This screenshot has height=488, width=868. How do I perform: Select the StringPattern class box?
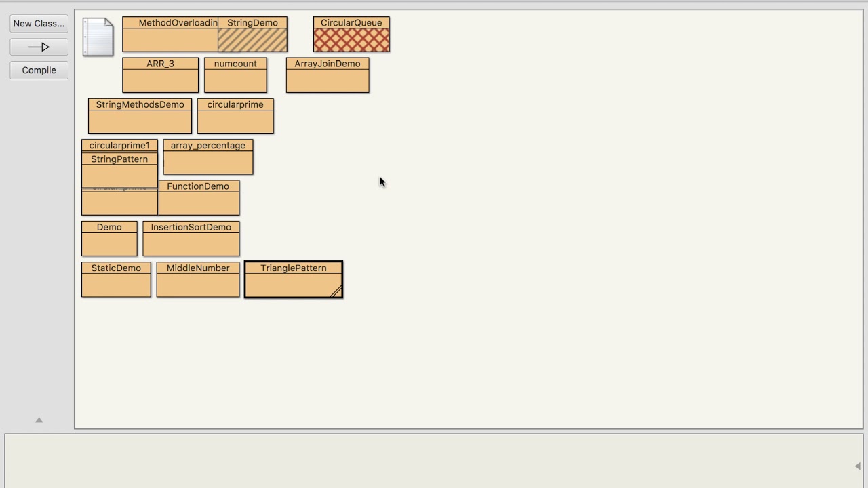point(119,171)
